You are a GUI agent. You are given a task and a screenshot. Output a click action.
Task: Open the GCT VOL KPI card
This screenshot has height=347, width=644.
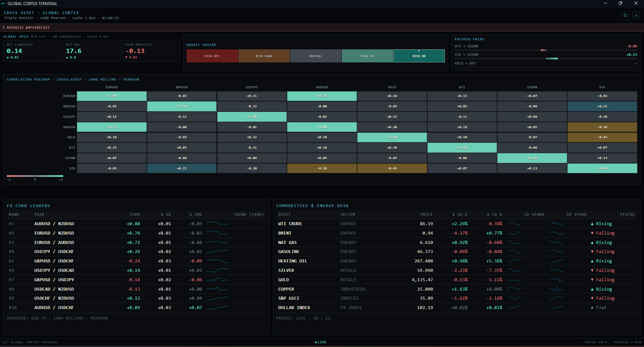tap(92, 51)
